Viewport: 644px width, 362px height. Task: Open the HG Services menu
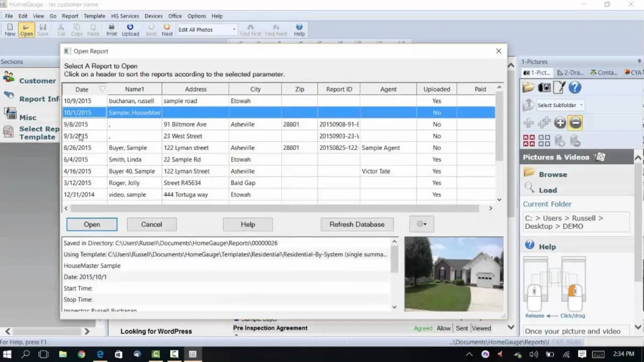125,16
